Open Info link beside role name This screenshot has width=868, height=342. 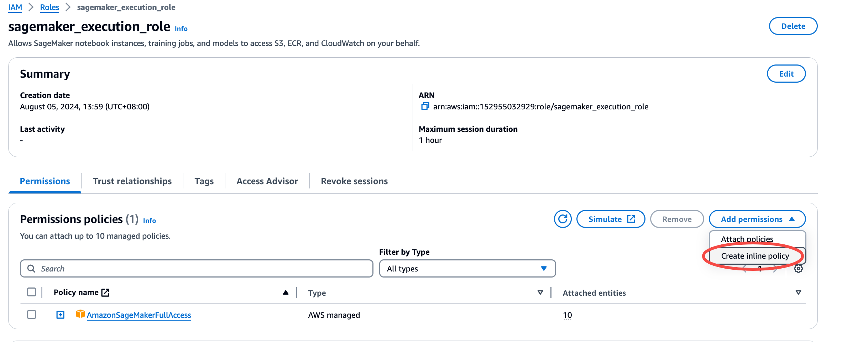point(181,28)
